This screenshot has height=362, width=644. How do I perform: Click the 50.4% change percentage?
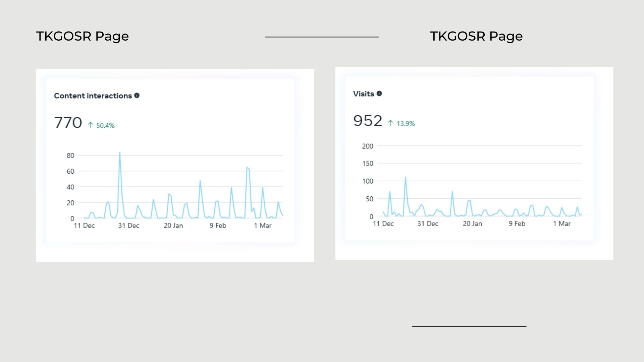(x=105, y=125)
